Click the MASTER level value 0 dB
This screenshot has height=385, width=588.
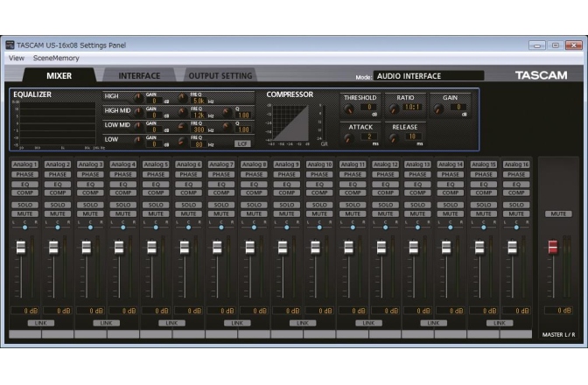tap(558, 311)
